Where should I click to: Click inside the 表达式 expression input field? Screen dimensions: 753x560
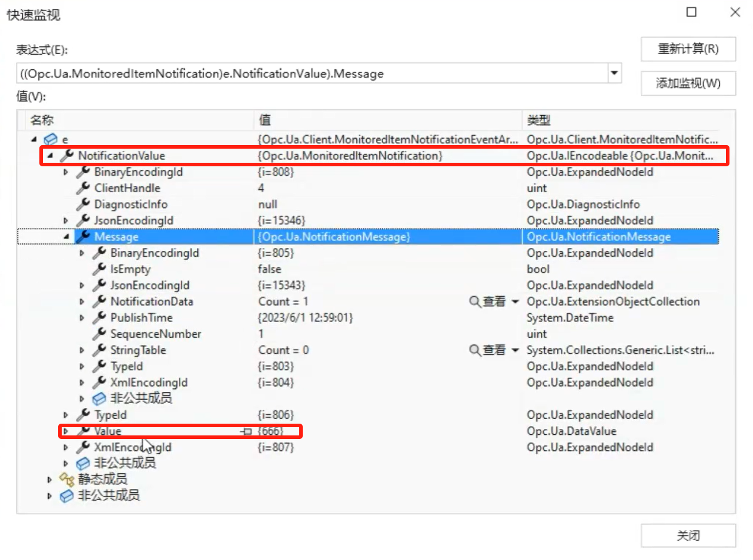click(312, 73)
